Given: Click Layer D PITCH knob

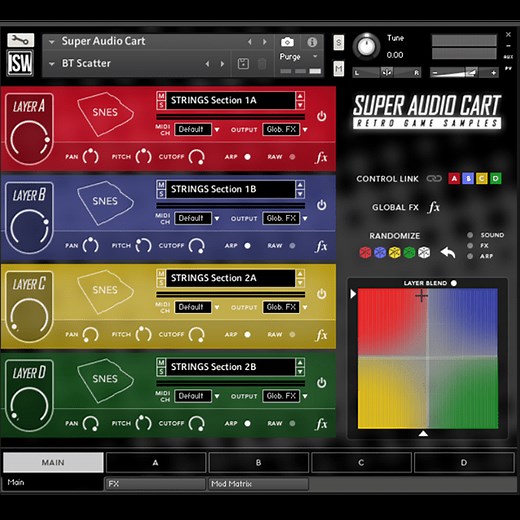Looking at the screenshot, I should [144, 423].
